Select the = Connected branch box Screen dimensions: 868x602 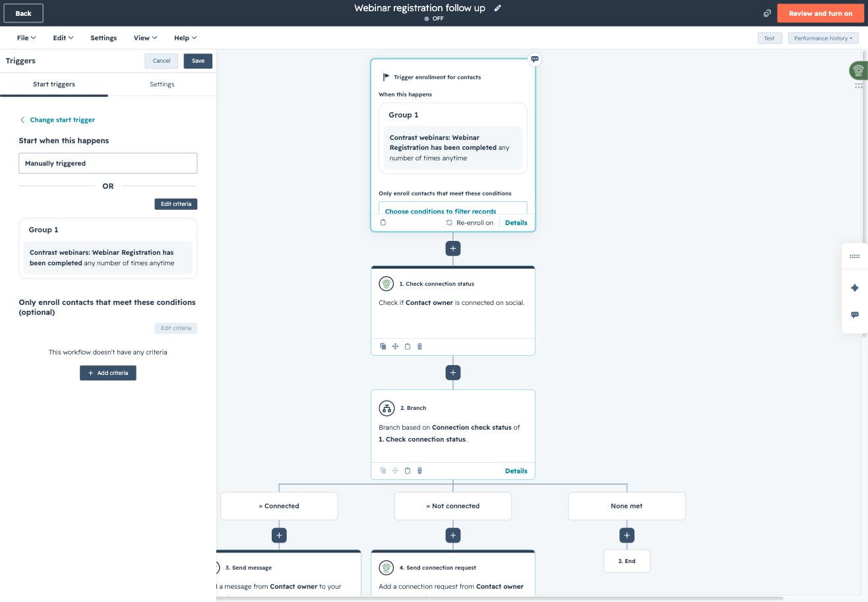(279, 506)
